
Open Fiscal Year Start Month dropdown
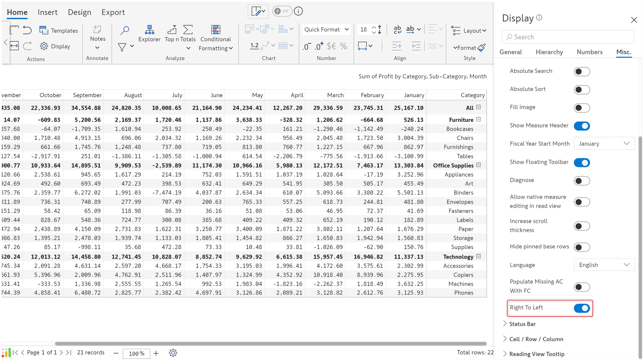[x=604, y=144]
